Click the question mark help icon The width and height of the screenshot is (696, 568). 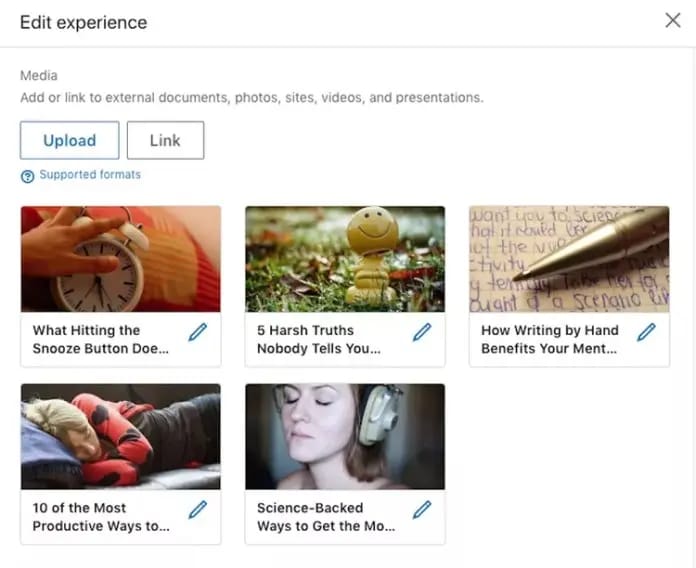28,176
